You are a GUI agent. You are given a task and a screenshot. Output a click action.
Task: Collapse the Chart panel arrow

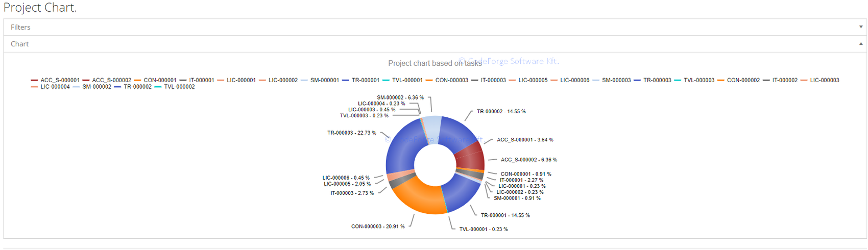click(860, 44)
